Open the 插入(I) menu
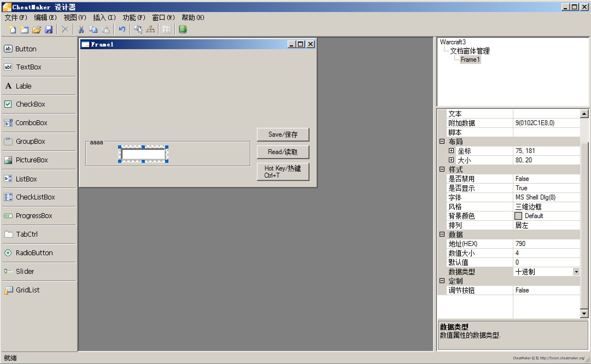Screen dimensions: 591x364 [104, 18]
